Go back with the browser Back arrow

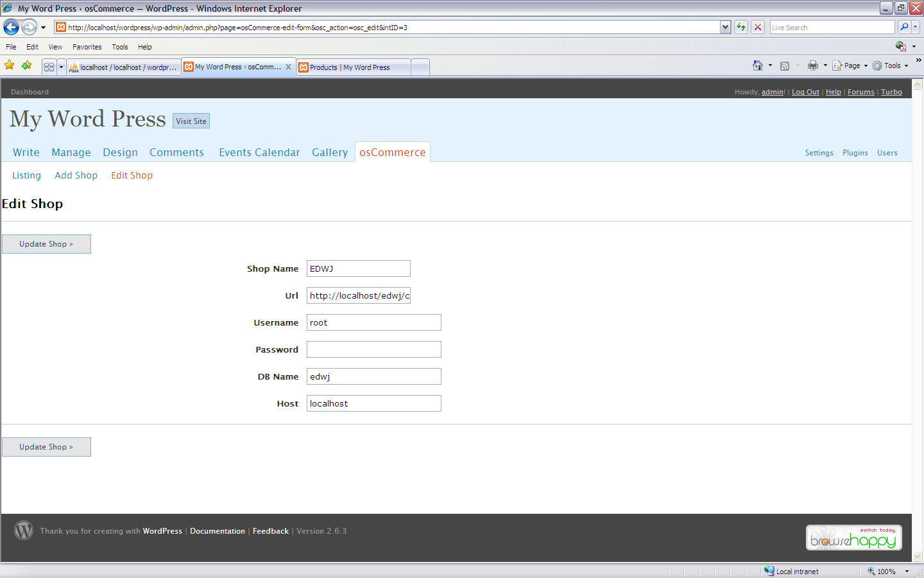(11, 27)
